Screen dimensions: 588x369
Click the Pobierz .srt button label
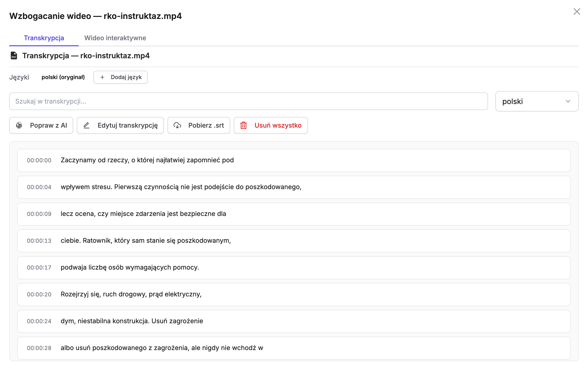[206, 125]
